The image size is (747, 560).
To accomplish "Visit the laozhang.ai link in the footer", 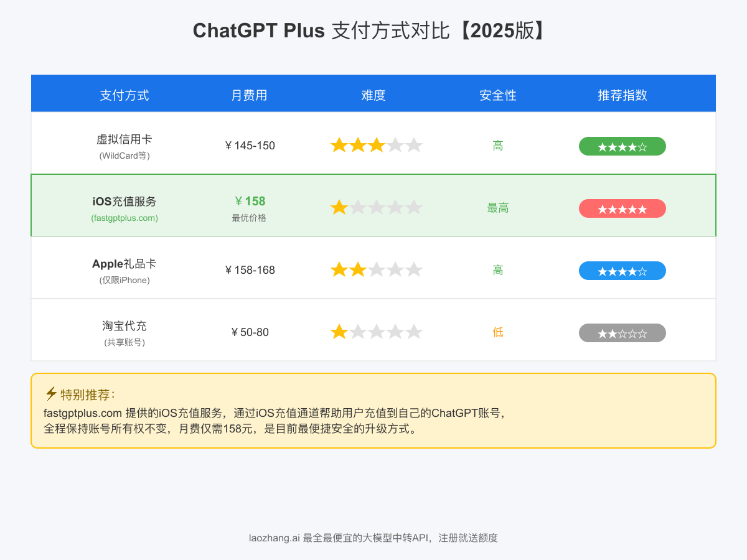I will (273, 538).
